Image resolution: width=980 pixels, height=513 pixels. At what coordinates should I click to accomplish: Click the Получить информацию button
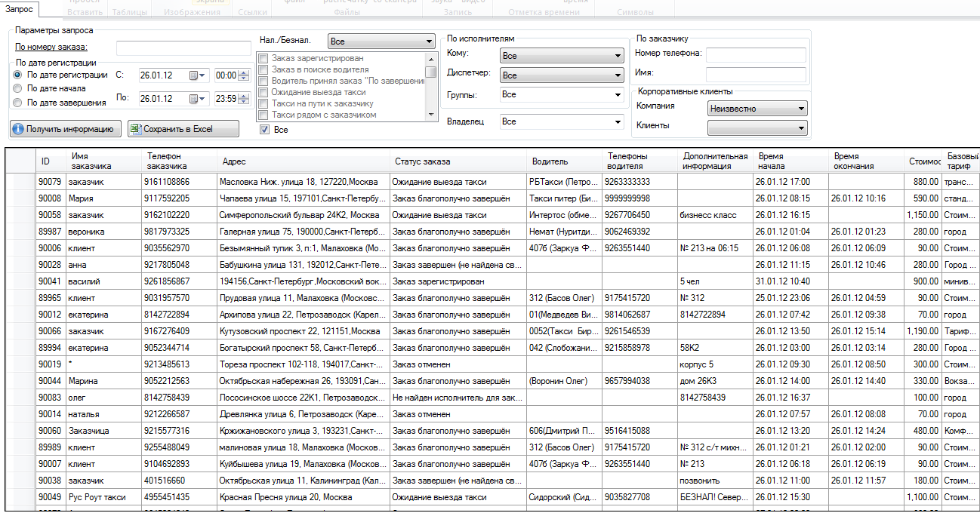[65, 129]
